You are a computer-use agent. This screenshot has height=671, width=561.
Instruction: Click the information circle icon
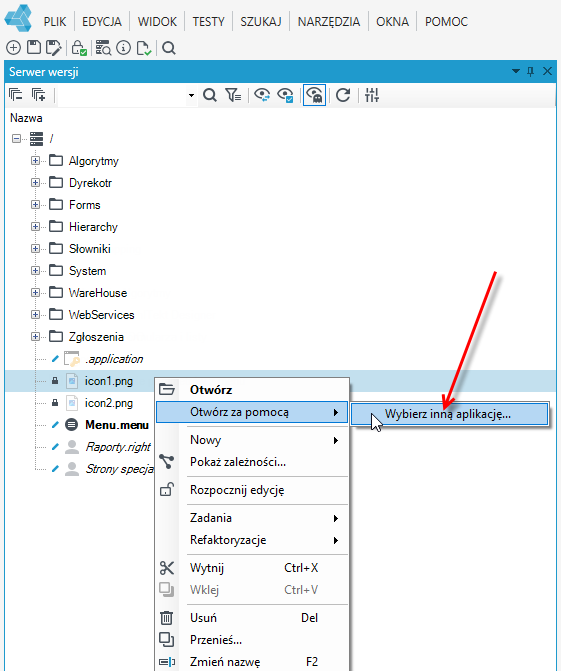click(124, 48)
